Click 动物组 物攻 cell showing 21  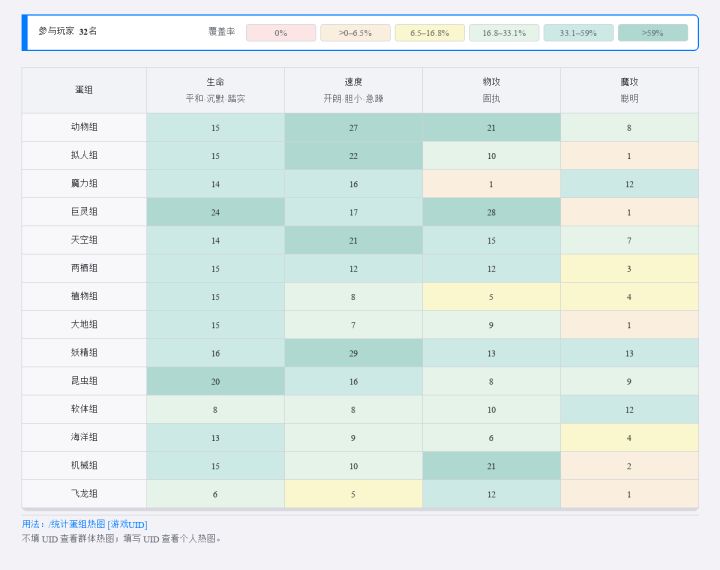click(x=491, y=127)
